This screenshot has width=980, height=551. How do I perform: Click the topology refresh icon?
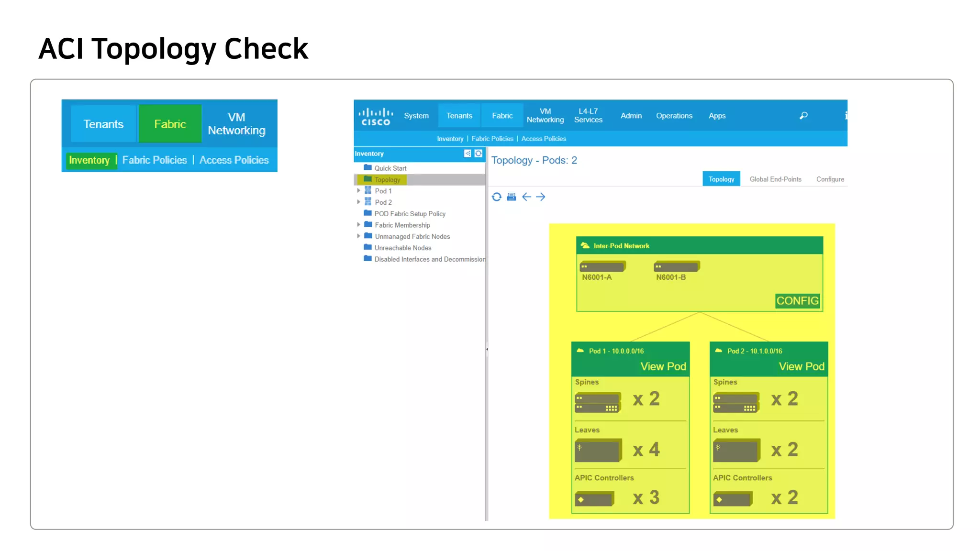(497, 197)
